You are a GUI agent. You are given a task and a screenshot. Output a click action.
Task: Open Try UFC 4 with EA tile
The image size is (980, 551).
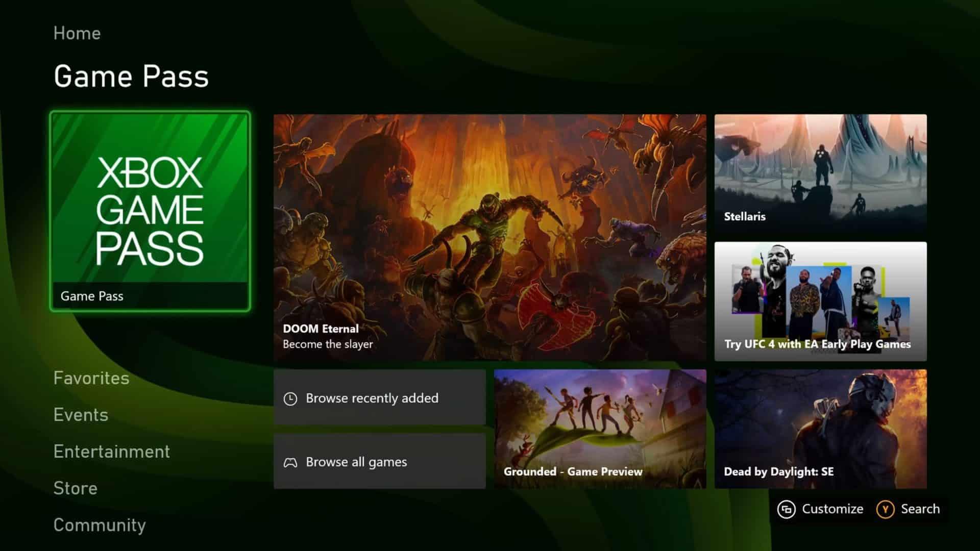point(821,302)
